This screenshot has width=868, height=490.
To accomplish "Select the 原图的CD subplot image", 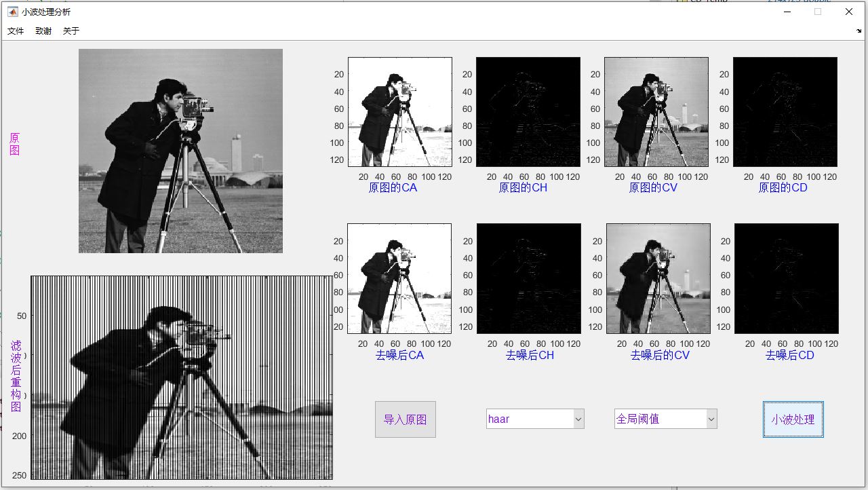I will point(785,112).
